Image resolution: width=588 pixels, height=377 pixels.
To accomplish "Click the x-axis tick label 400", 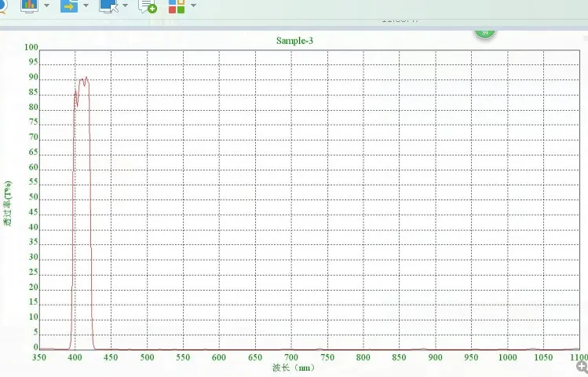I will click(x=75, y=357).
